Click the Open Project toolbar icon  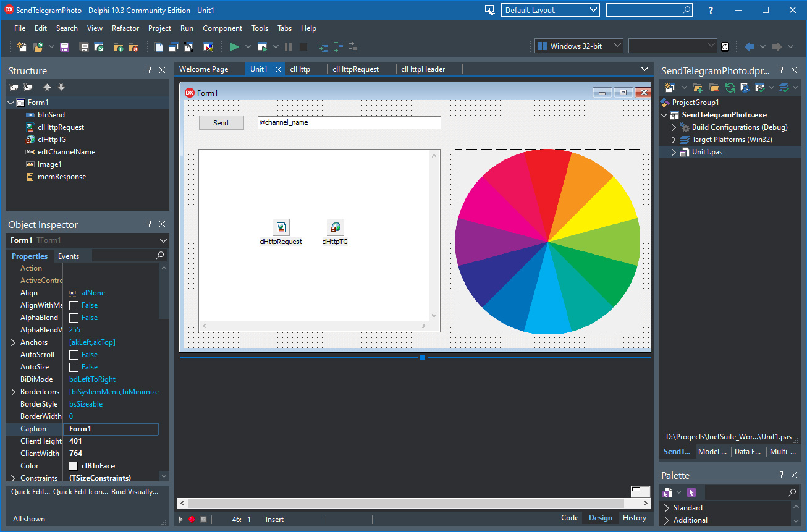99,47
